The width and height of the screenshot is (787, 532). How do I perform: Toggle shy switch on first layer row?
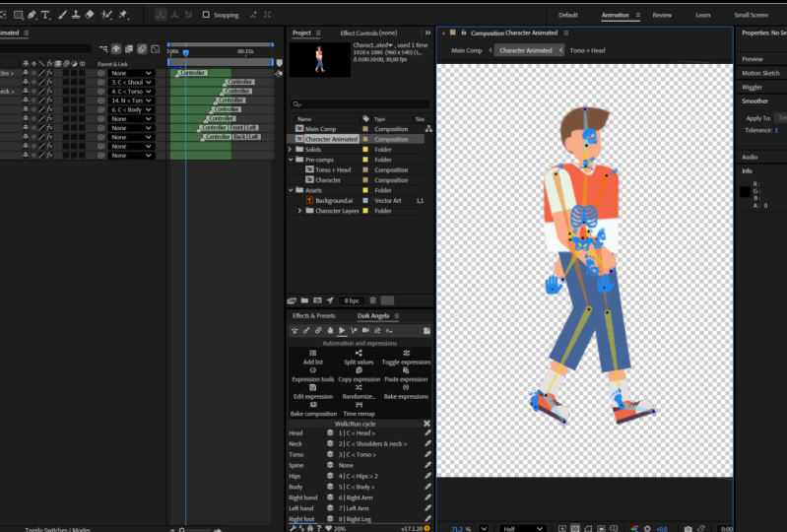pyautogui.click(x=26, y=73)
